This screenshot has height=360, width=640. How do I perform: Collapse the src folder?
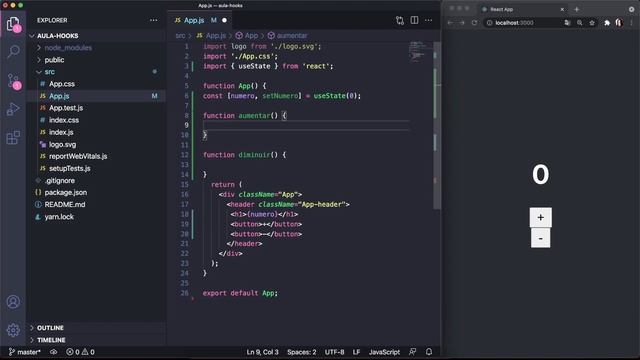(96, 72)
